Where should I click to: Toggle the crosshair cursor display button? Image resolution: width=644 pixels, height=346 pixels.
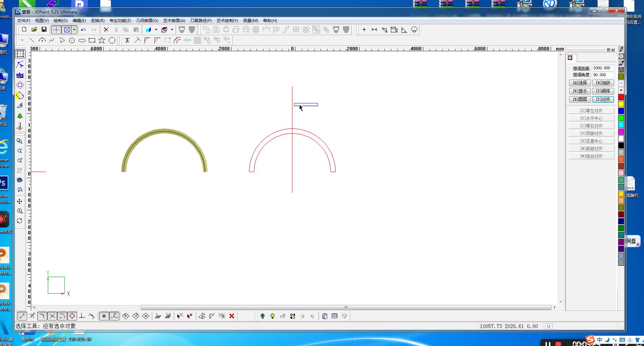[56, 30]
